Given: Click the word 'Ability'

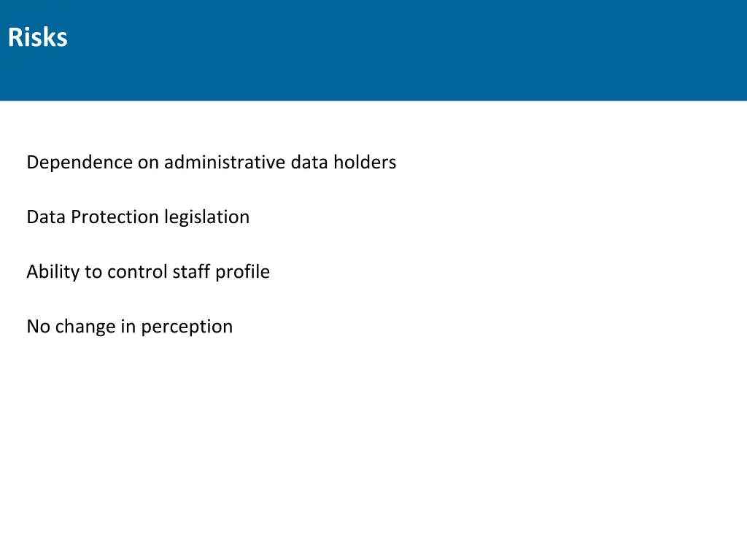Looking at the screenshot, I should click(x=53, y=272).
